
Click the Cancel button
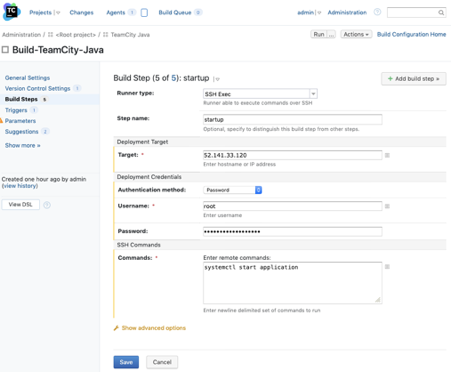tap(162, 362)
